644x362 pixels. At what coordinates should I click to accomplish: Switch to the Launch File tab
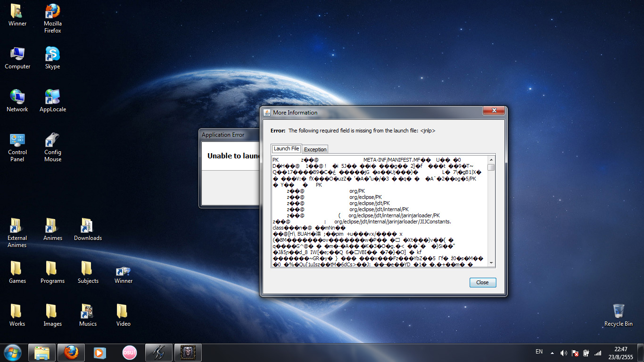click(286, 149)
